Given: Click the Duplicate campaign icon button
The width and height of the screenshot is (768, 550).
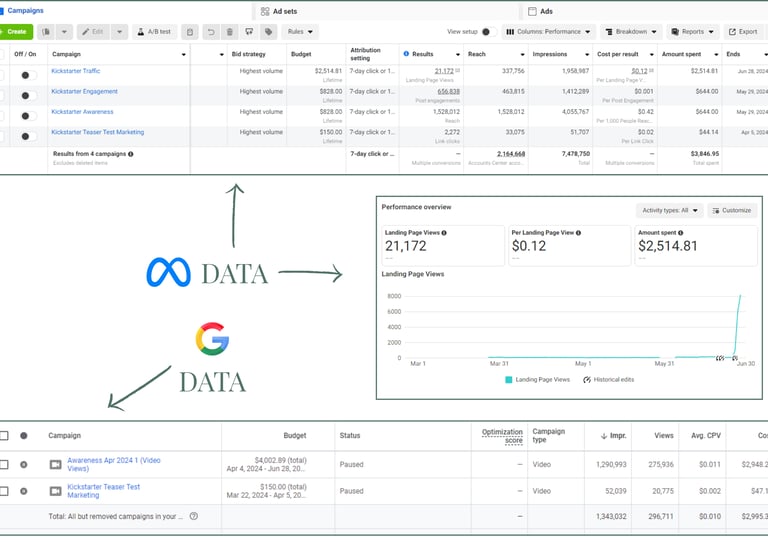Looking at the screenshot, I should pos(47,32).
